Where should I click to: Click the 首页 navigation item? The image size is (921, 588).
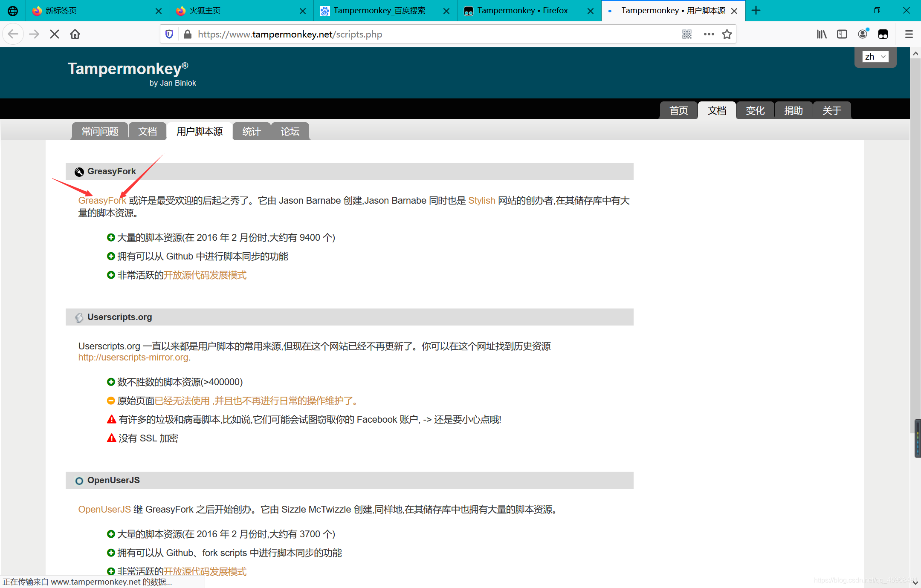pyautogui.click(x=678, y=110)
